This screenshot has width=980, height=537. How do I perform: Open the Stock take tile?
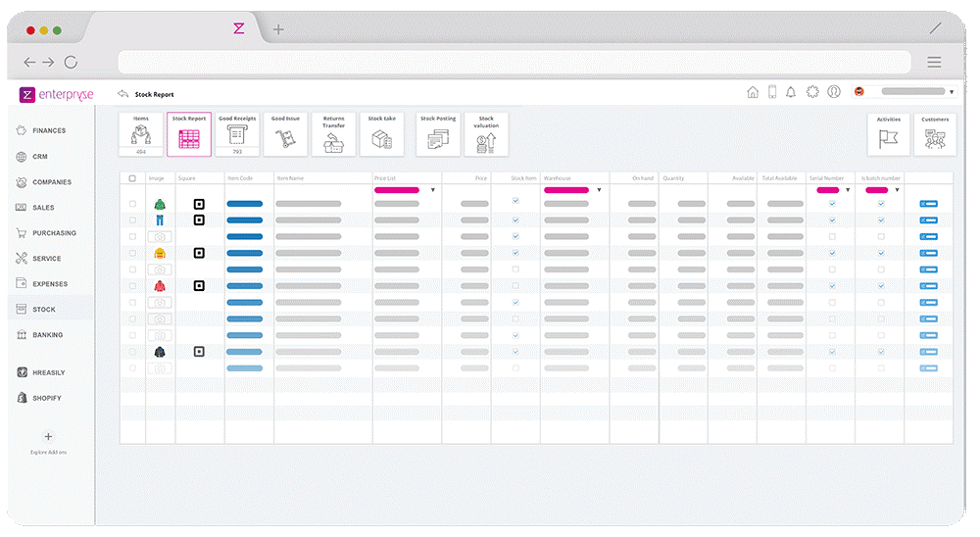pyautogui.click(x=381, y=134)
